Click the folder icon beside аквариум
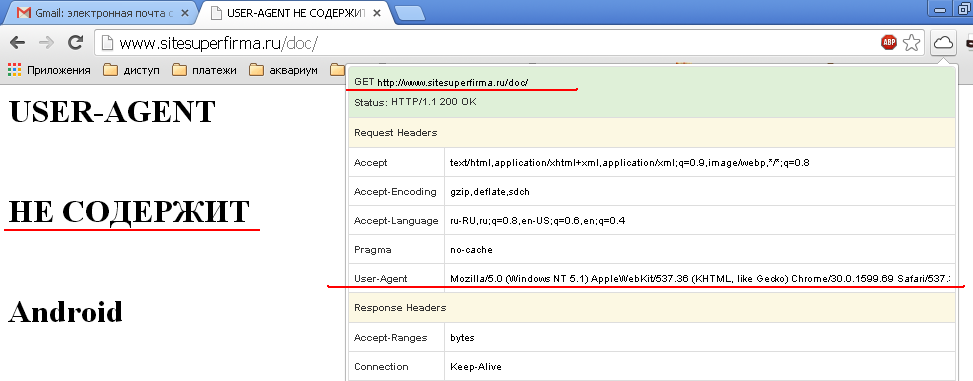Viewport: 973px width, 381px height. coord(257,70)
